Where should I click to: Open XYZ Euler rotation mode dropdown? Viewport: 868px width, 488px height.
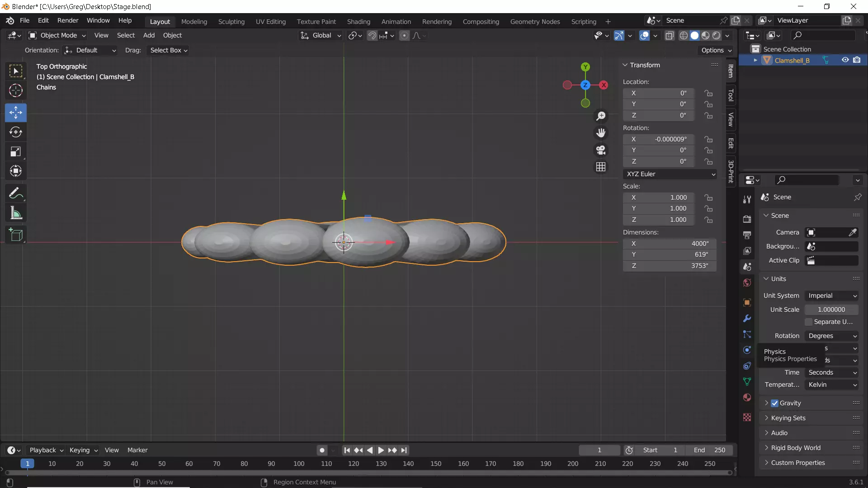pyautogui.click(x=670, y=174)
